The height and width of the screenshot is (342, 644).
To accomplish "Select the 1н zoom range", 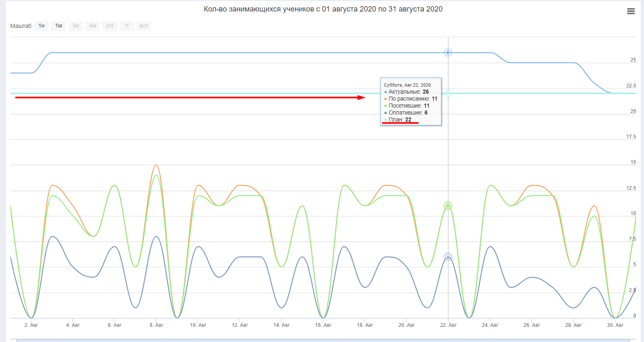I will 41,26.
